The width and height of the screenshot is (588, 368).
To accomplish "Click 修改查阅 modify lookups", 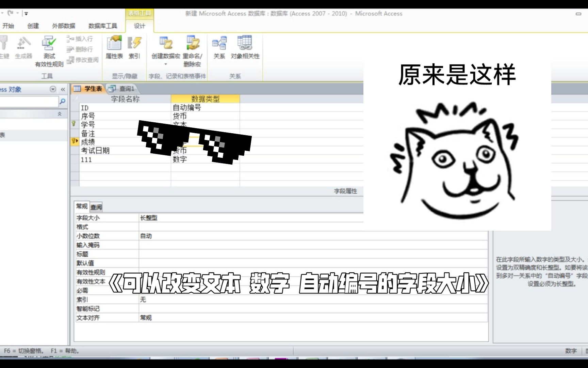I will point(83,60).
